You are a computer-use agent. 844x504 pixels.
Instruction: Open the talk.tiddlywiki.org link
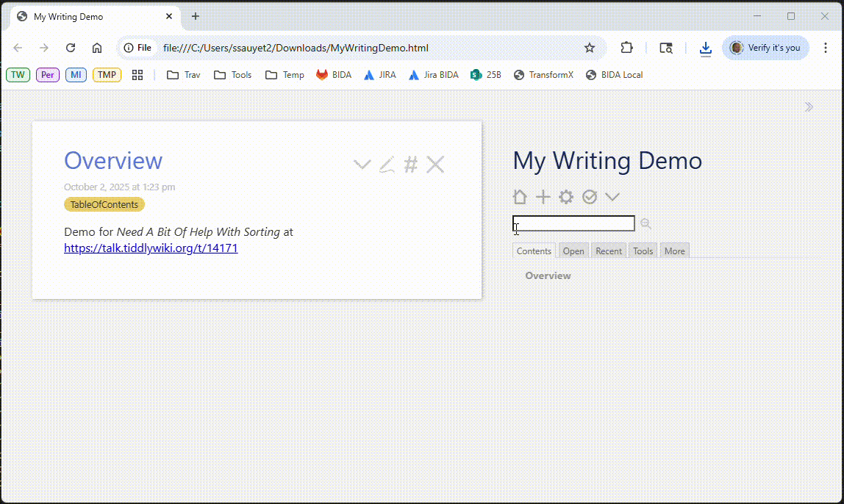pos(151,248)
